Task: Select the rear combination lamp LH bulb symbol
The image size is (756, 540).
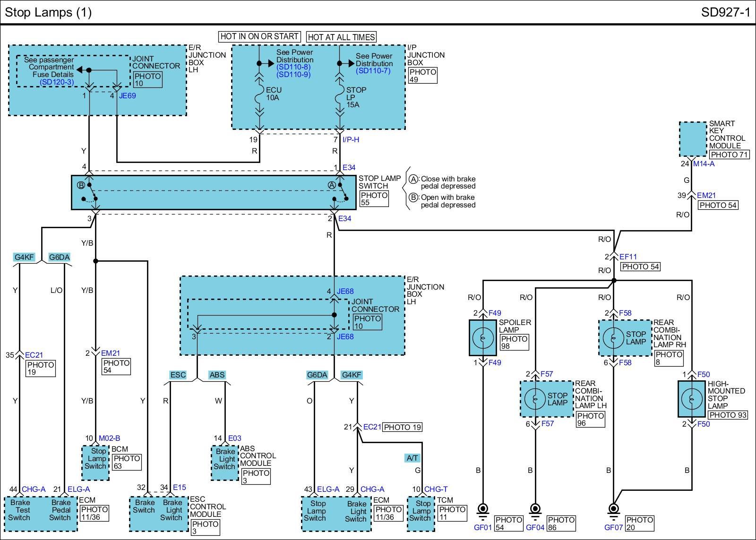Action: (535, 399)
